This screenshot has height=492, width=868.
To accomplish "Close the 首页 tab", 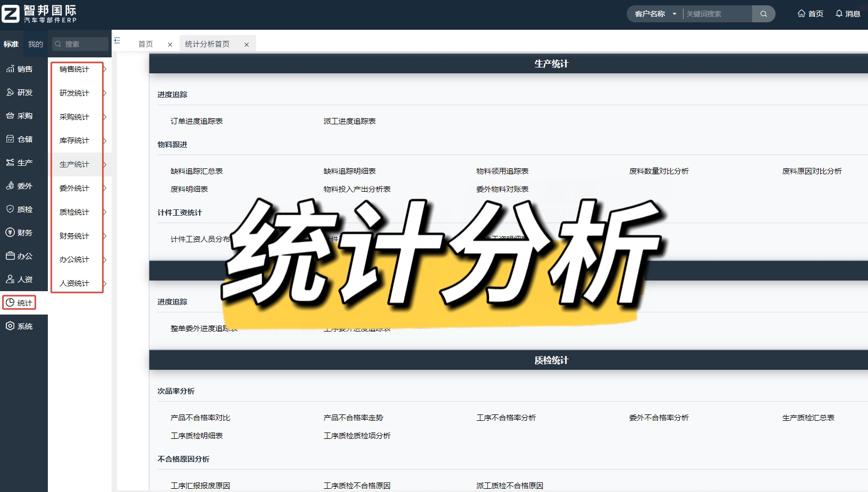I will (x=170, y=45).
